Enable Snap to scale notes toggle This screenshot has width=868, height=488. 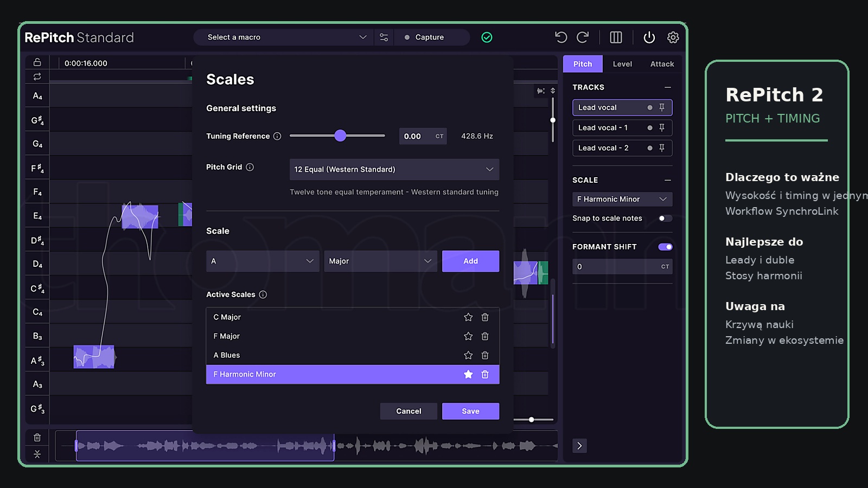coord(665,219)
